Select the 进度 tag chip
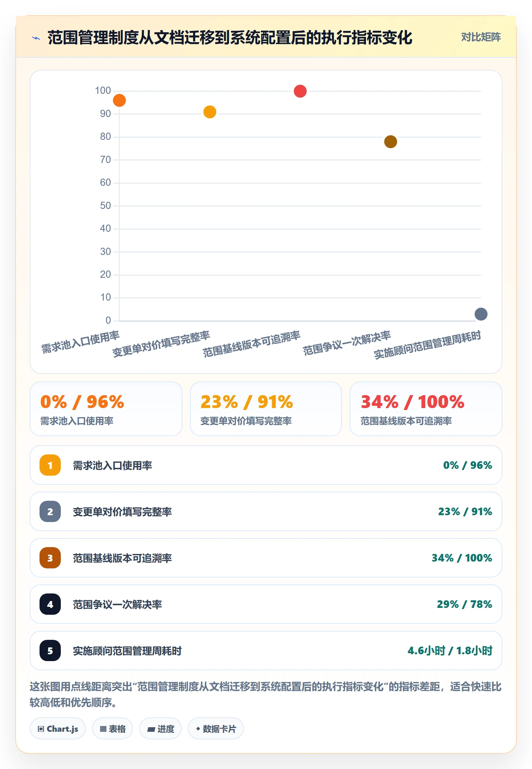The width and height of the screenshot is (532, 769). [x=160, y=729]
